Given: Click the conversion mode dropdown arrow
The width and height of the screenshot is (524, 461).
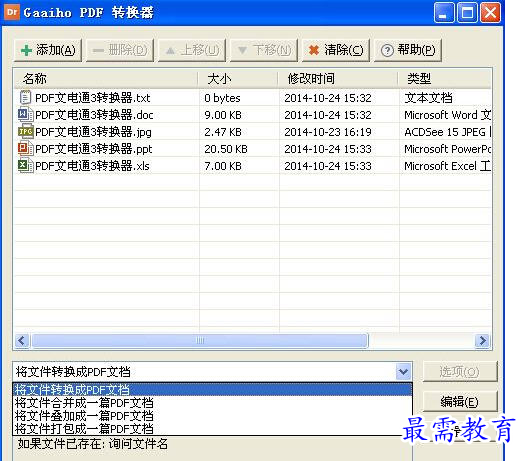Looking at the screenshot, I should tap(403, 372).
